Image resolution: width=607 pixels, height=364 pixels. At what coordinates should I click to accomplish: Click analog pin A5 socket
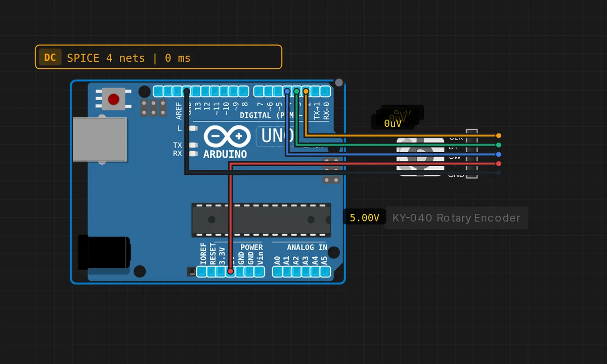point(325,271)
